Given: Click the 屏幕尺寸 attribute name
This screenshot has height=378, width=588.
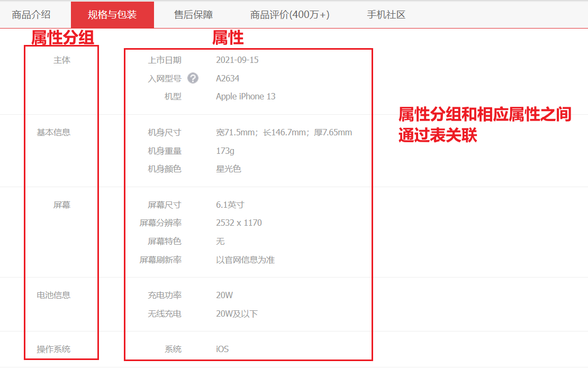Looking at the screenshot, I should pyautogui.click(x=165, y=205).
